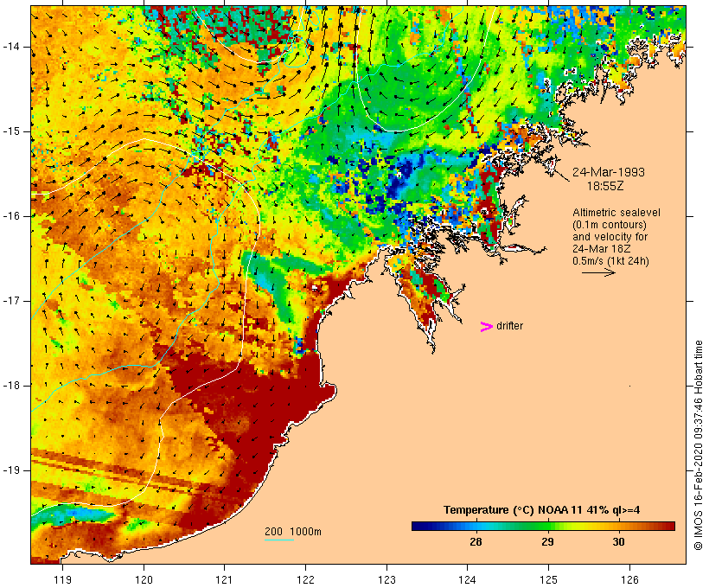Click the colorbar tick label '29'

tap(547, 541)
